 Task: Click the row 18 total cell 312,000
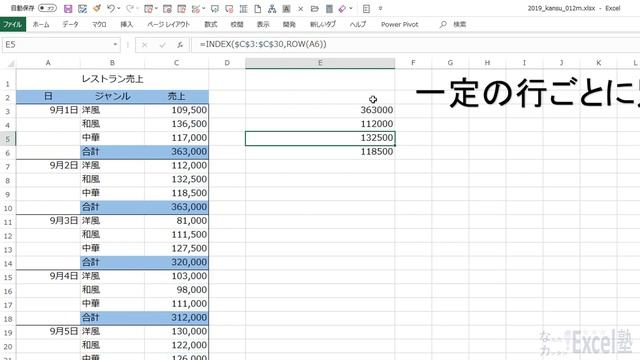(176, 318)
